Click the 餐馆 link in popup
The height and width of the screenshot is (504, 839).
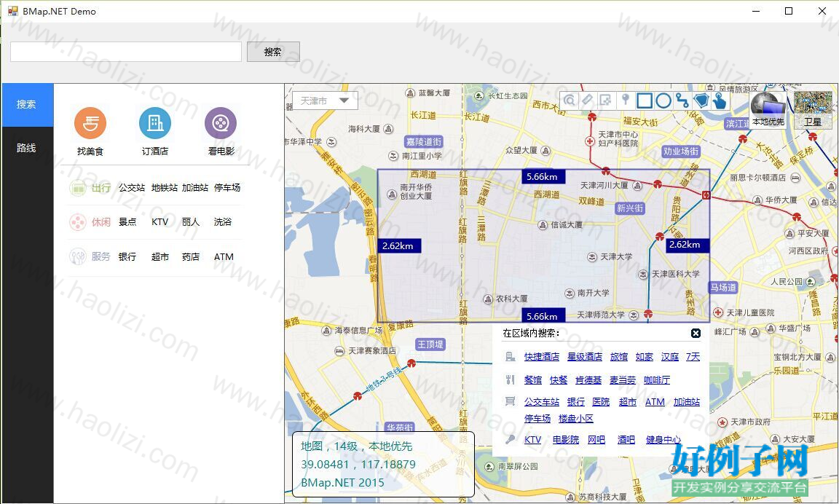tap(533, 380)
